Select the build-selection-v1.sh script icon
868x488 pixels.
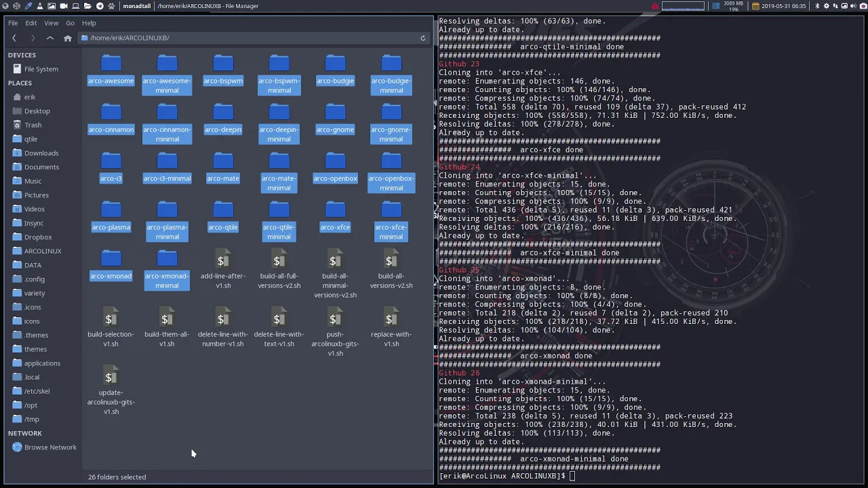pos(111,319)
